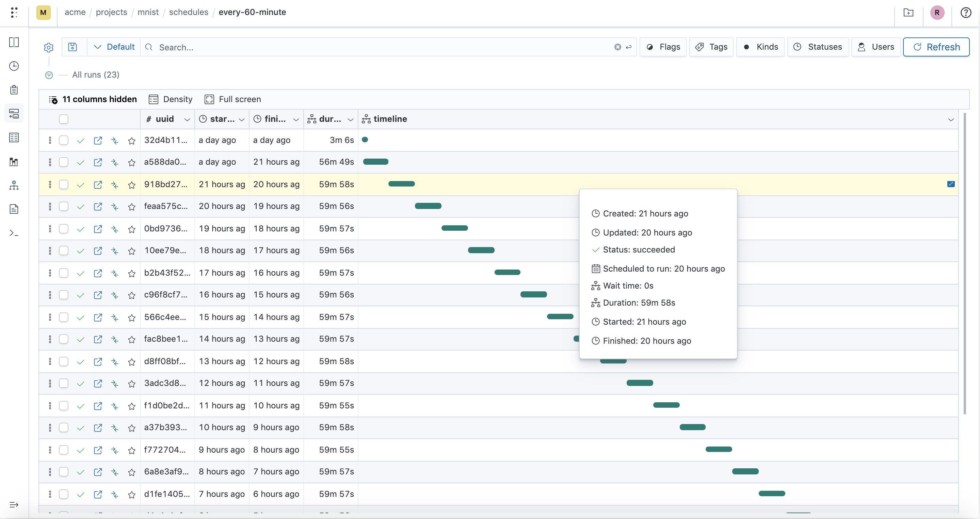This screenshot has height=519, width=980.
Task: Open the Tags filter
Action: [711, 47]
